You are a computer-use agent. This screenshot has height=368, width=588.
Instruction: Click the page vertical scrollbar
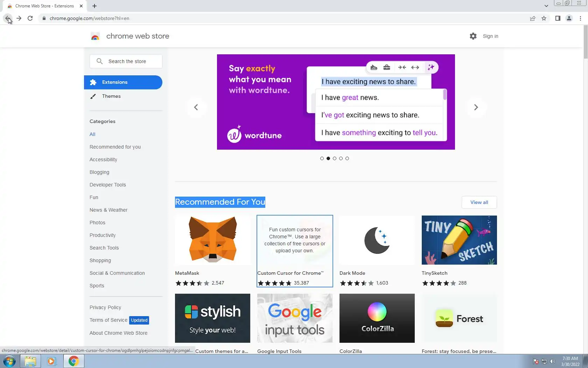coord(586,42)
